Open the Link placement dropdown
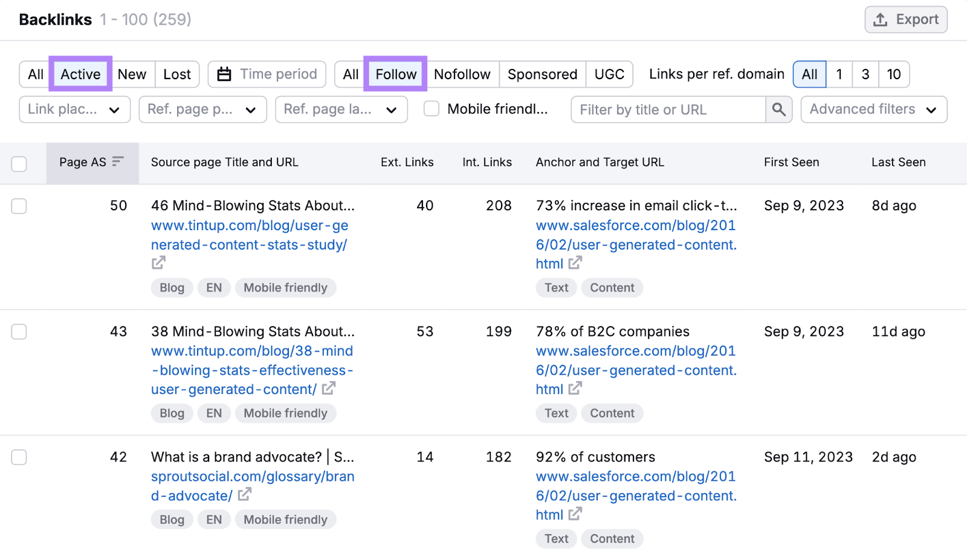967x560 pixels. coord(74,109)
